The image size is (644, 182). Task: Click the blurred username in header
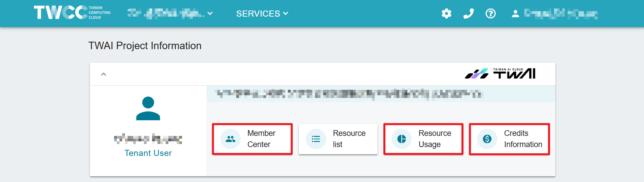click(x=560, y=14)
